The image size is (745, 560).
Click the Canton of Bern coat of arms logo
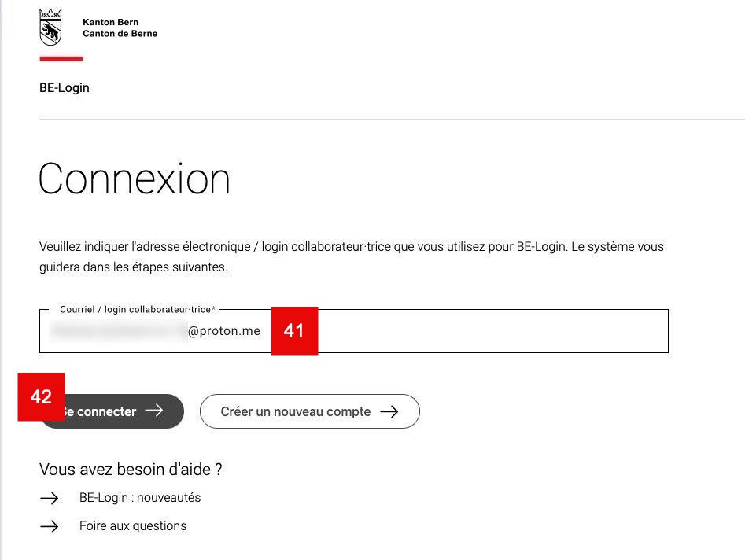(50, 28)
